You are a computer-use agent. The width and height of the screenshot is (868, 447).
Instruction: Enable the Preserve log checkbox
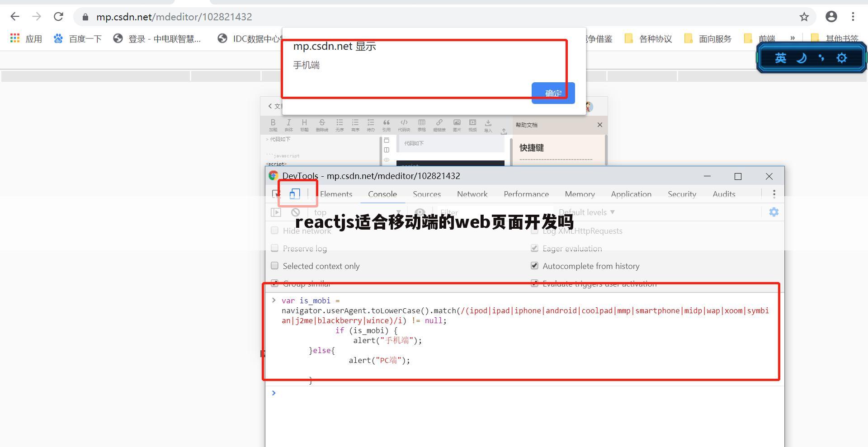[x=274, y=248]
